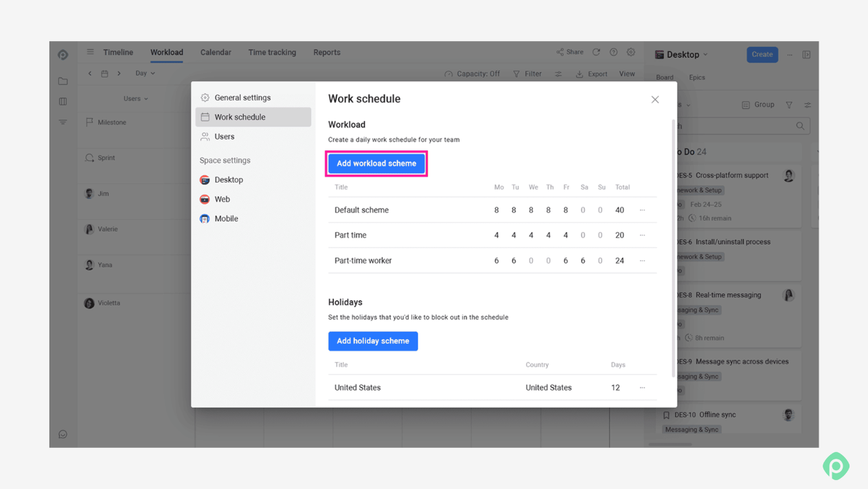Image resolution: width=868 pixels, height=489 pixels.
Task: Switch to Time tracking tab
Action: coord(272,52)
